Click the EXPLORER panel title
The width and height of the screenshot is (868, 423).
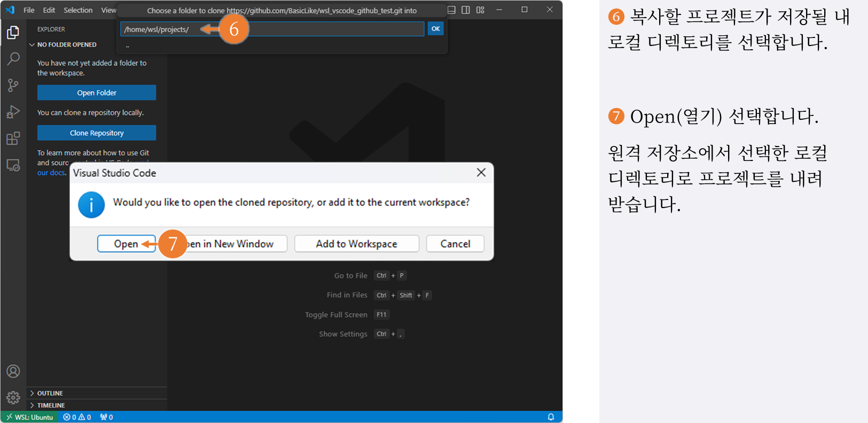51,29
